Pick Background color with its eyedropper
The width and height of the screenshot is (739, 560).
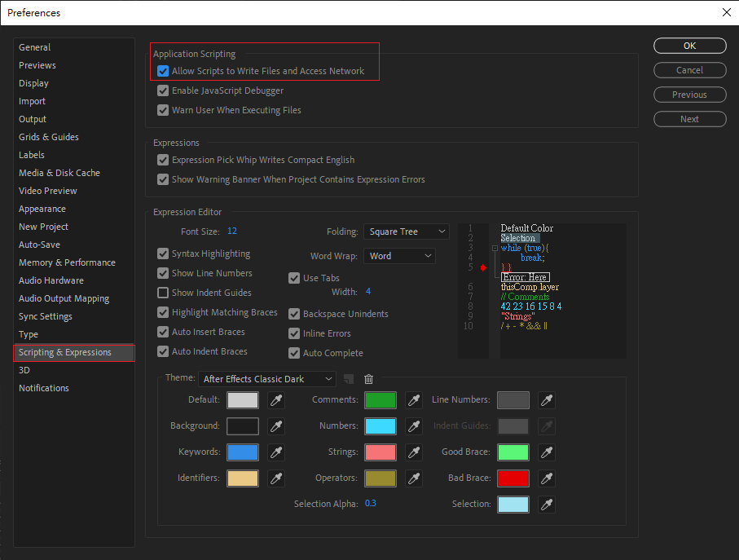click(x=276, y=426)
